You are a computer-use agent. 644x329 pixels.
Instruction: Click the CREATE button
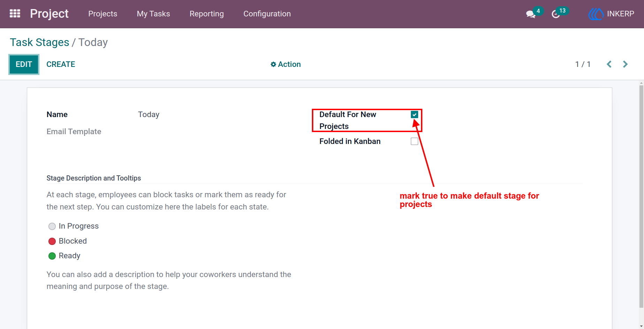(61, 64)
